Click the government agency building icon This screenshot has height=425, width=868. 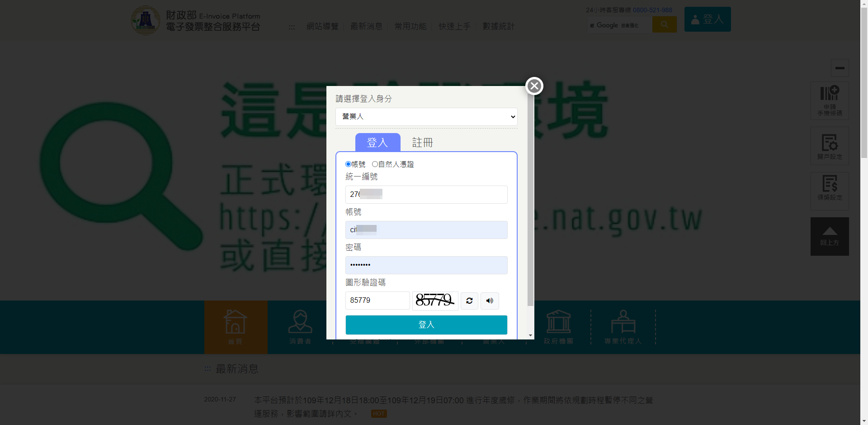tap(558, 327)
